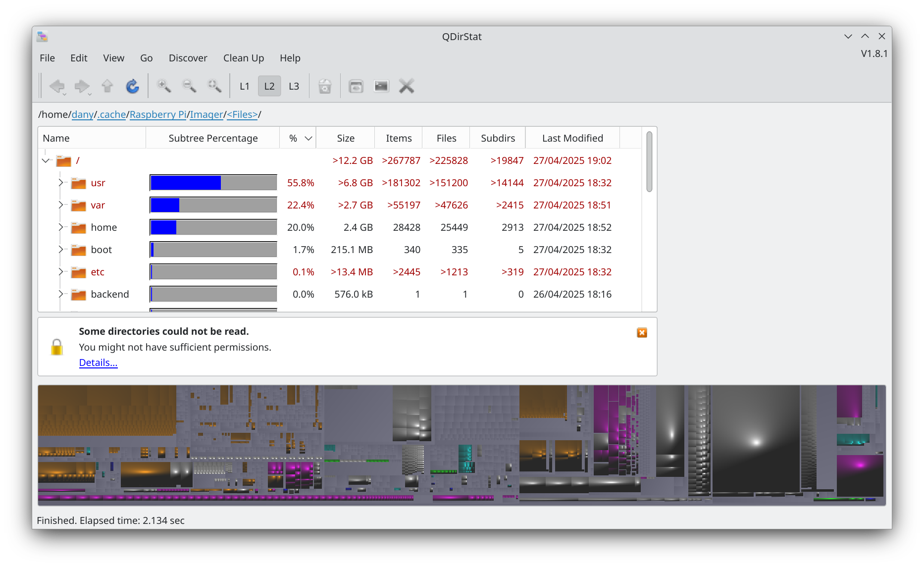The height and width of the screenshot is (567, 924).
Task: Navigate to Raspberry Pi breadcrumb
Action: click(158, 114)
